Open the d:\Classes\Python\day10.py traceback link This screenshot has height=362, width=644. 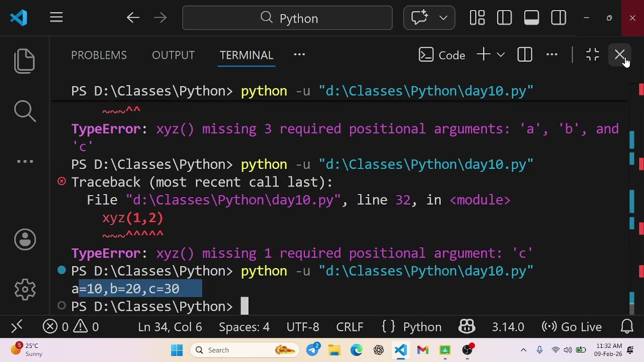click(233, 200)
